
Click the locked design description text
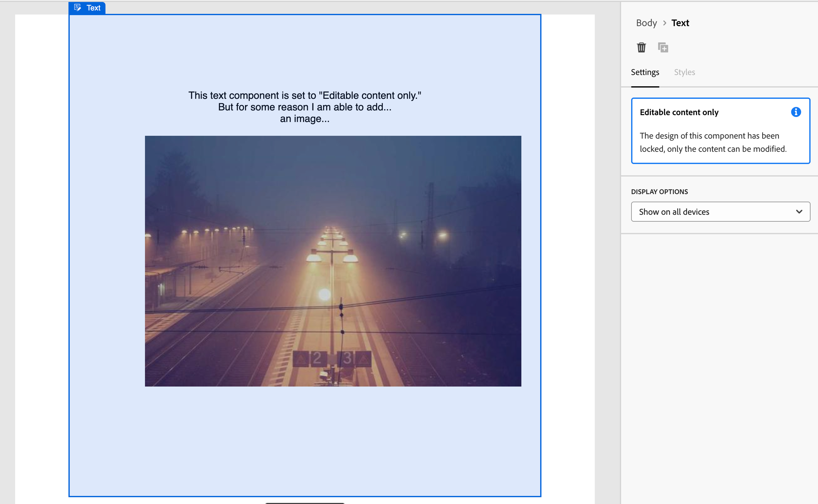(x=713, y=142)
